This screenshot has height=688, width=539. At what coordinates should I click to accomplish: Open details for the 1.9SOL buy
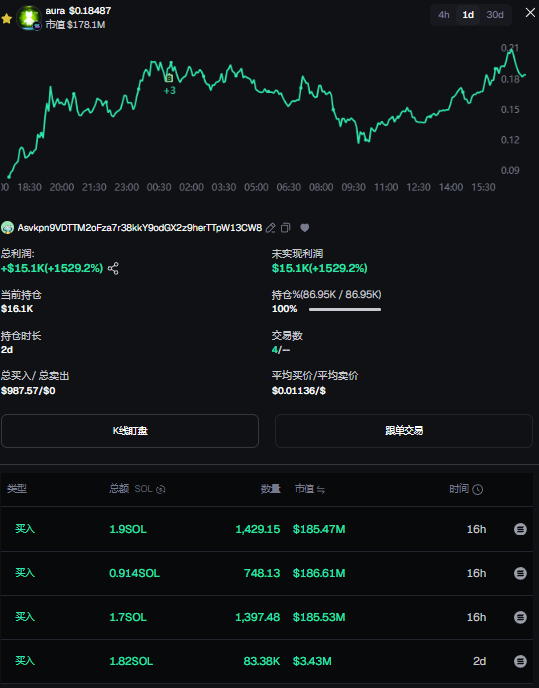coord(520,530)
